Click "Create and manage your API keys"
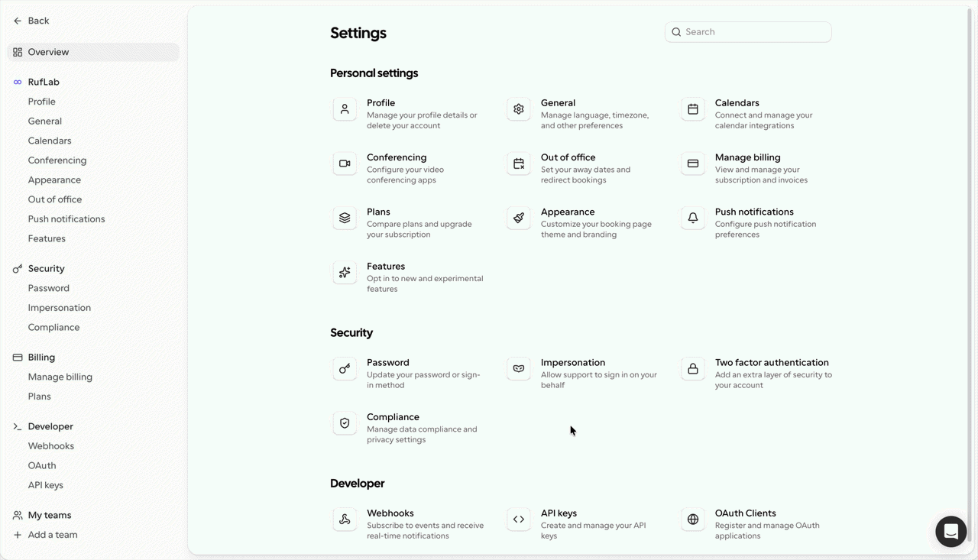This screenshot has width=978, height=560. click(593, 530)
